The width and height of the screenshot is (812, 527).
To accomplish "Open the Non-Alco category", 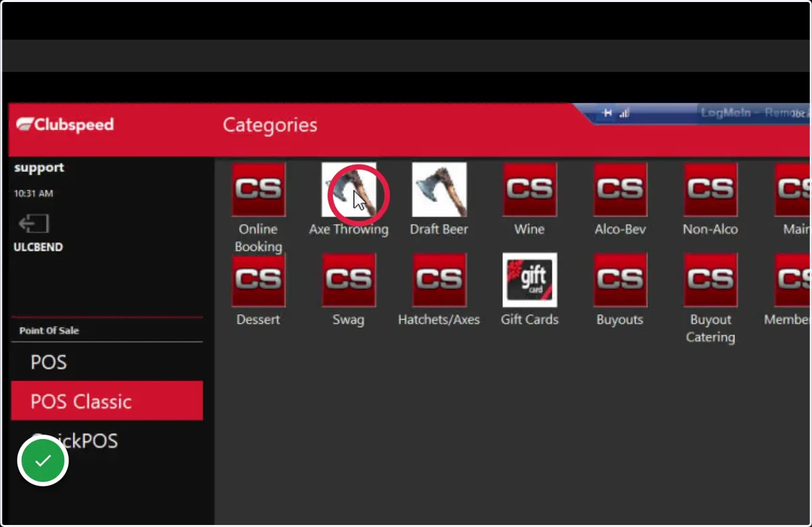I will coord(710,190).
